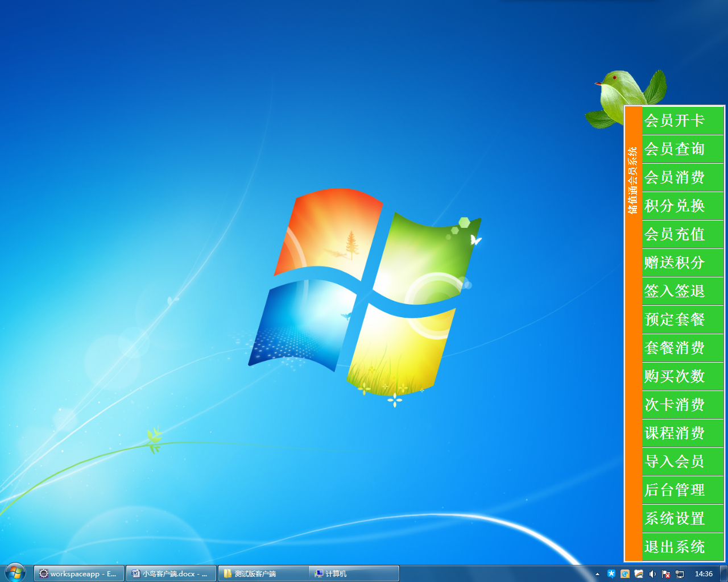
Task: Click the 会员开卡 menu button
Action: tap(682, 120)
